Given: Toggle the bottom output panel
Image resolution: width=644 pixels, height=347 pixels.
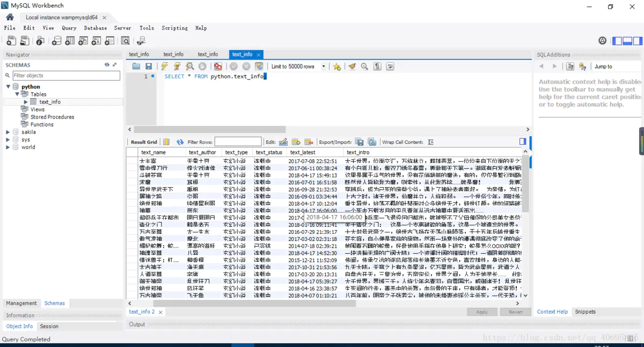Looking at the screenshot, I should 627,41.
